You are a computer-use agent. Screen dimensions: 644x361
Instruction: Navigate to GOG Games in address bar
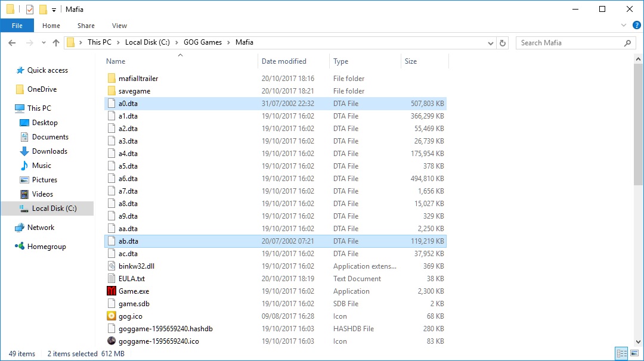[203, 42]
